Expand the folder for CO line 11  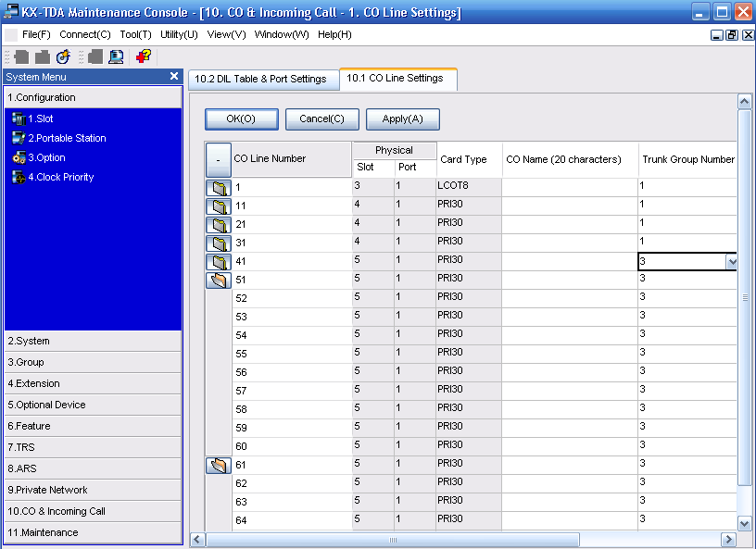(219, 206)
